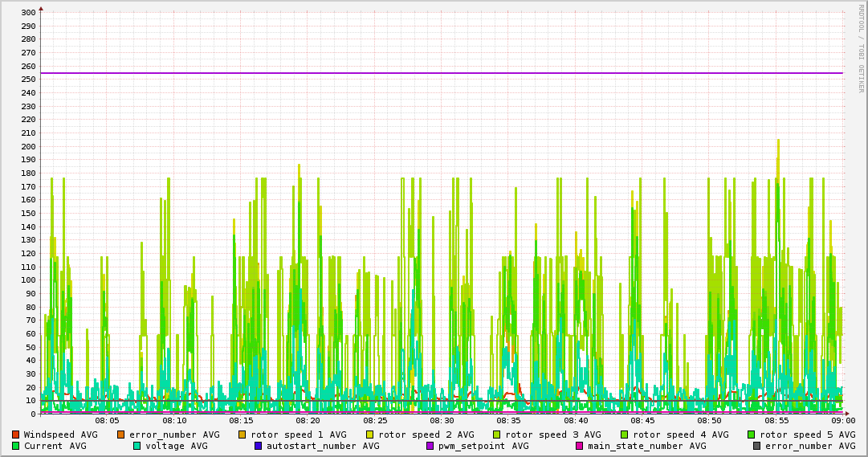Select the pink main_state_number AVG swatch

tap(580, 446)
